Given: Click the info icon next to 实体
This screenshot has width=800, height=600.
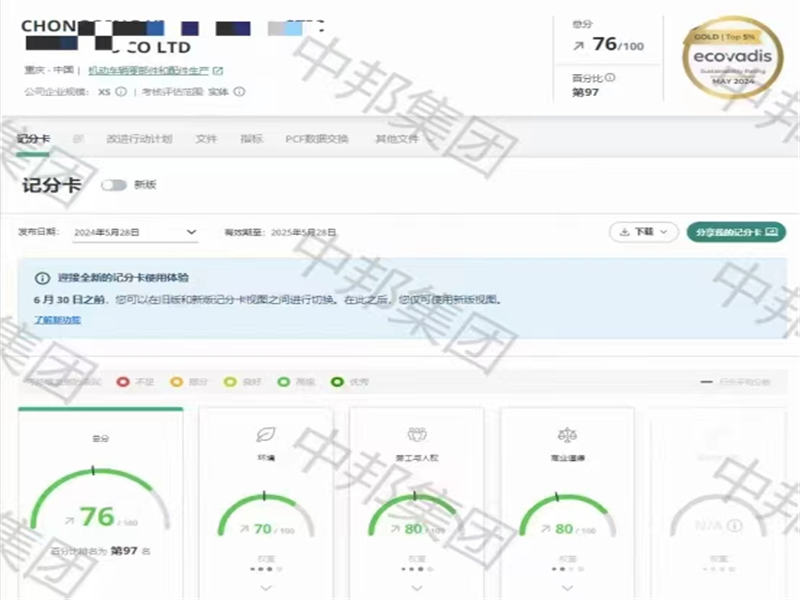Looking at the screenshot, I should point(240,92).
